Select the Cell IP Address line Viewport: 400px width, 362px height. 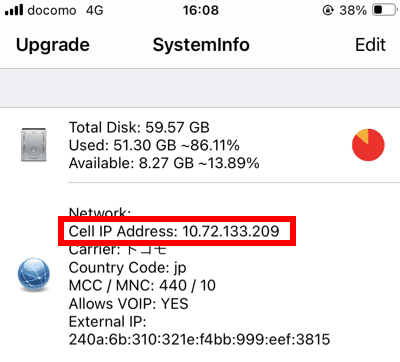174,231
